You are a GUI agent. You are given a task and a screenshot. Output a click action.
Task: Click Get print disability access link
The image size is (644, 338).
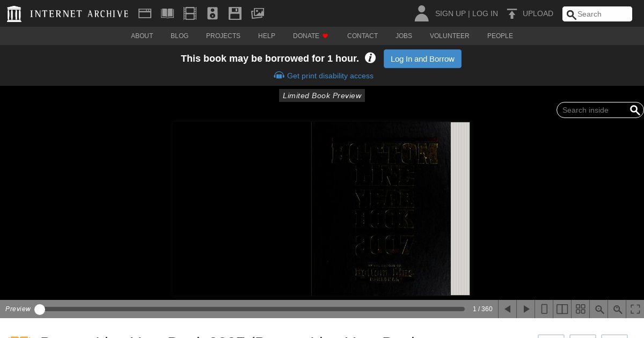tap(324, 76)
